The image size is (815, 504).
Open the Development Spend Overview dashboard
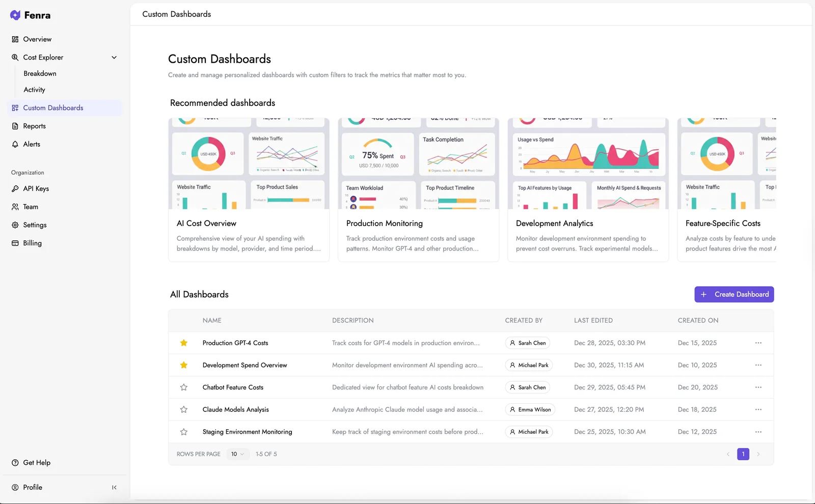[244, 365]
